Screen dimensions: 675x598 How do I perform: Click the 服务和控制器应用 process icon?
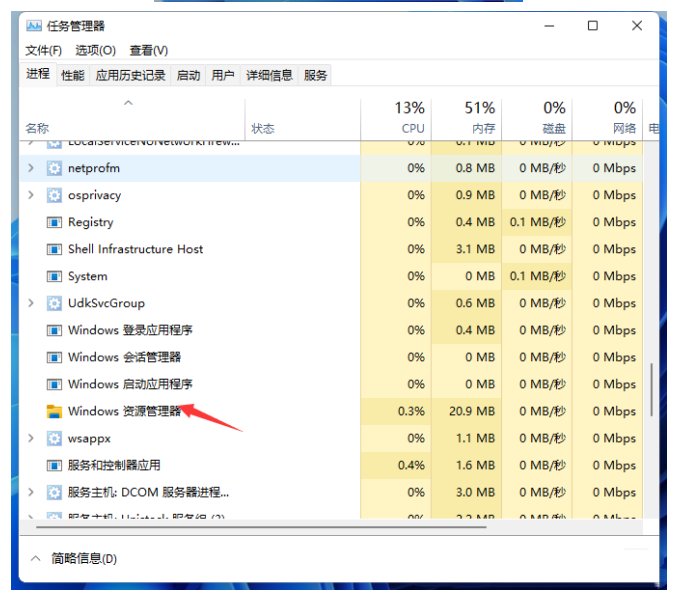click(54, 466)
